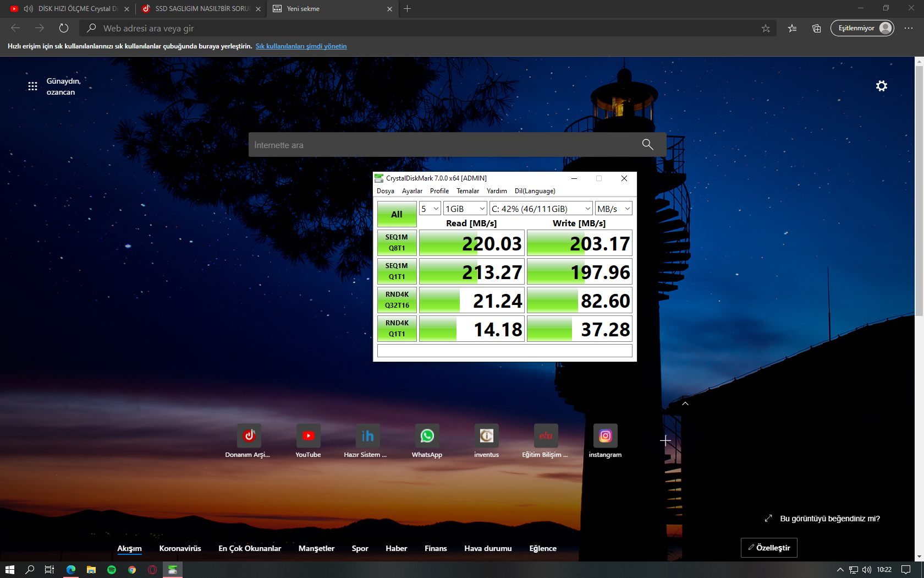Select the Koronavirüs feed tab

[180, 548]
